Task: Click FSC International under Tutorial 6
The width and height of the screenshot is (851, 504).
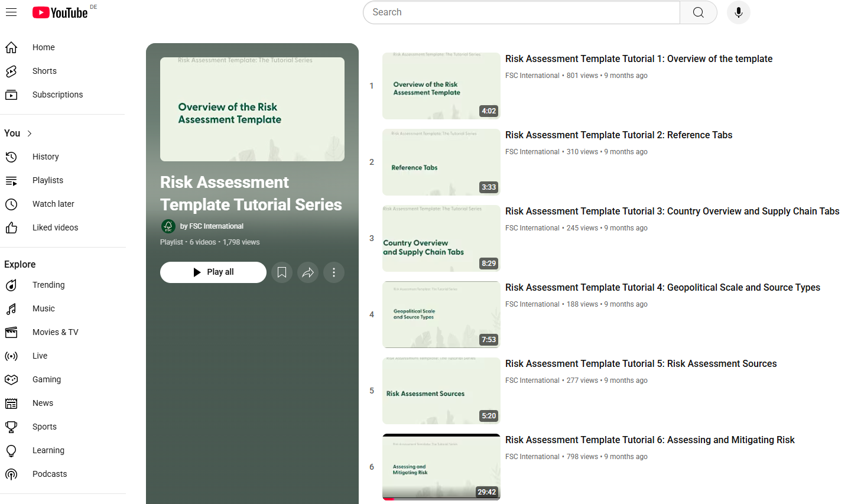Action: (x=532, y=457)
